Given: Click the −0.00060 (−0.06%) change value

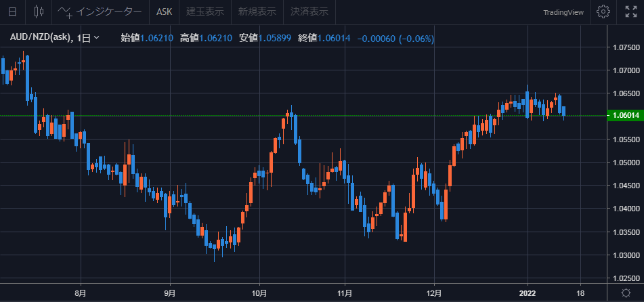Looking at the screenshot, I should point(395,39).
